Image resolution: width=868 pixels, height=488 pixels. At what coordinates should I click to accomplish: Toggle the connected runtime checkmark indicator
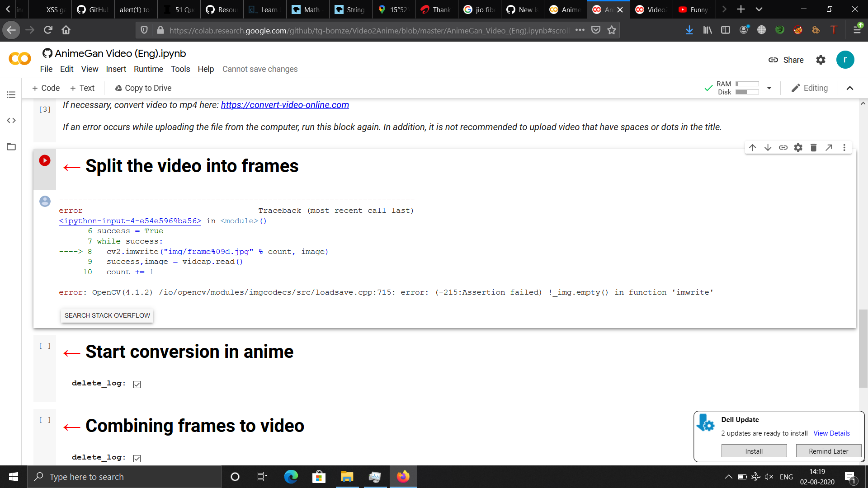tap(708, 88)
